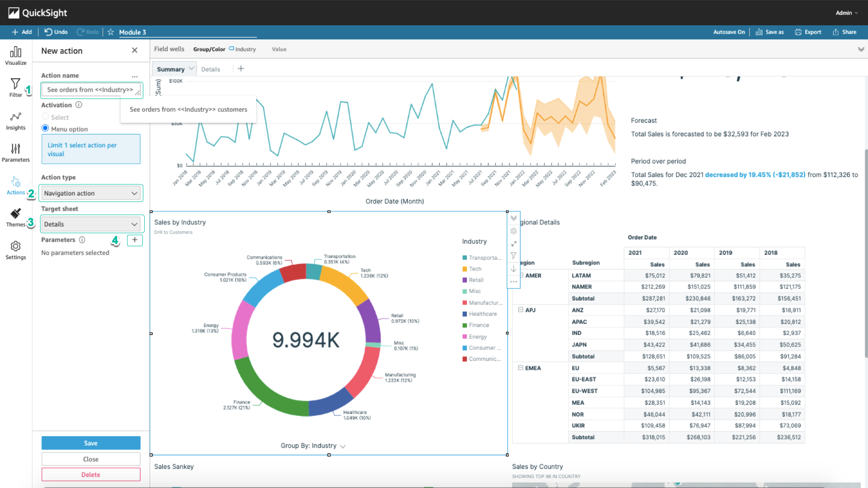Open visual format settings gear icon
Image resolution: width=868 pixels, height=488 pixels.
point(514,231)
